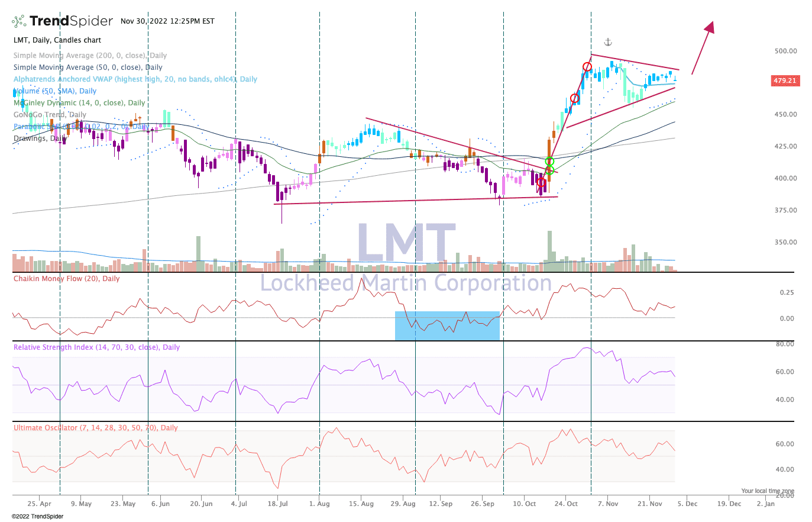
Task: Click the anchor icon above the price peak
Action: click(607, 42)
